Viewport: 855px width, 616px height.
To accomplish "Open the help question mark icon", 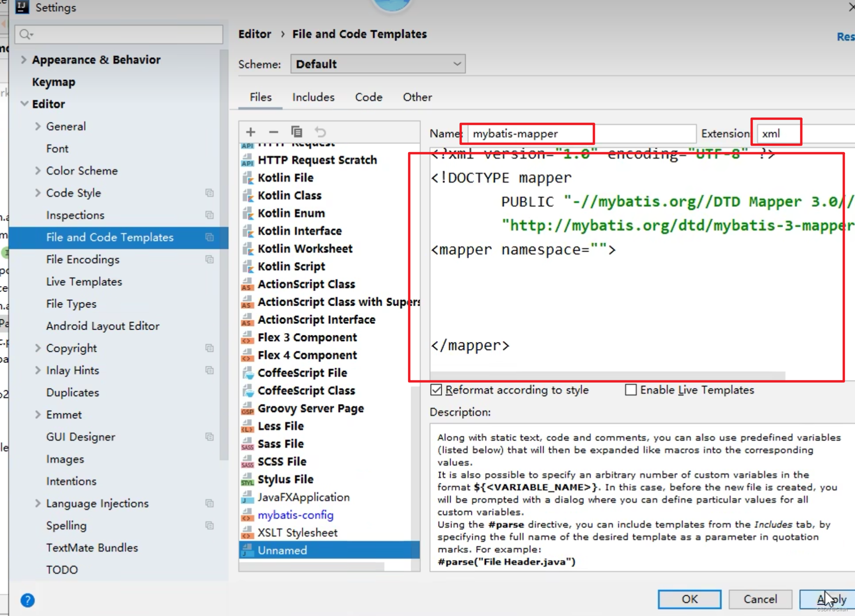I will point(27,600).
